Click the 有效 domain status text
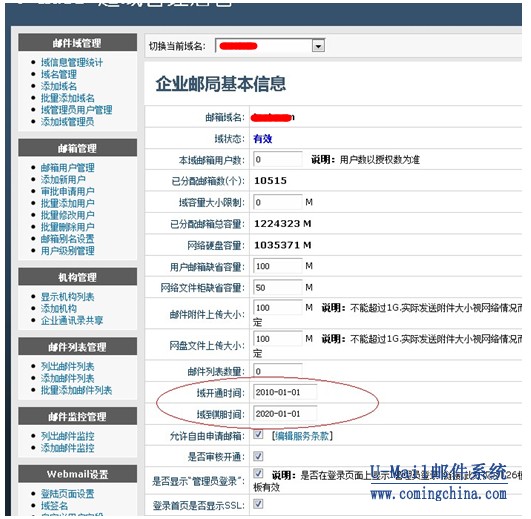 point(263,138)
